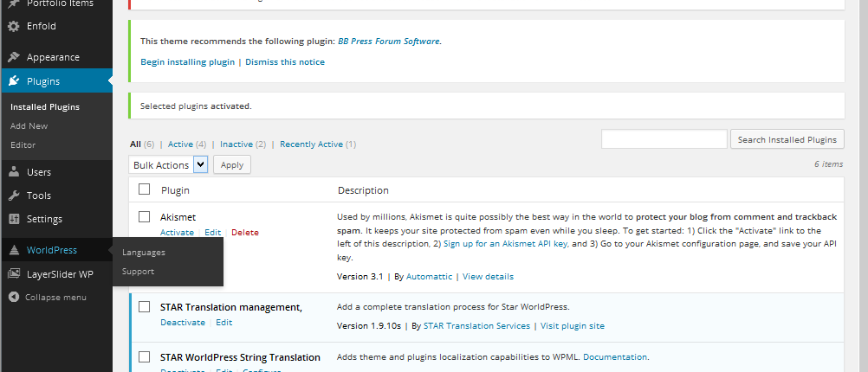Click the Akismet plugin name
The image size is (868, 372).
pos(178,217)
